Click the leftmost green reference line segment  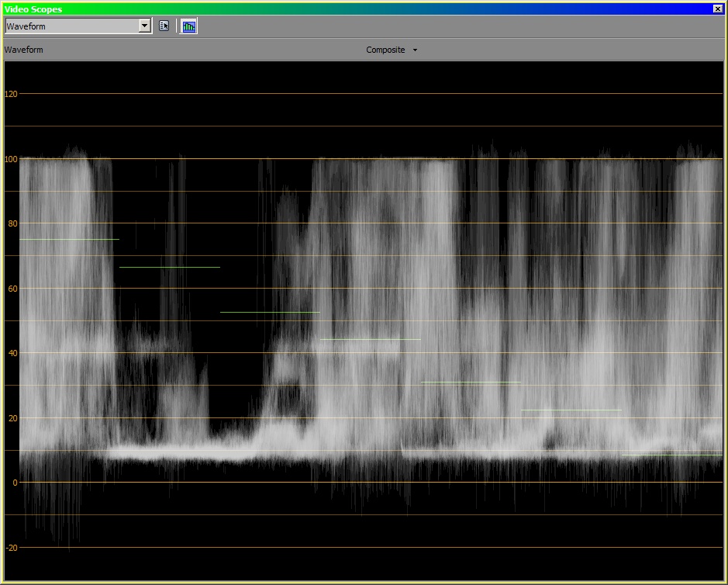pyautogui.click(x=70, y=239)
